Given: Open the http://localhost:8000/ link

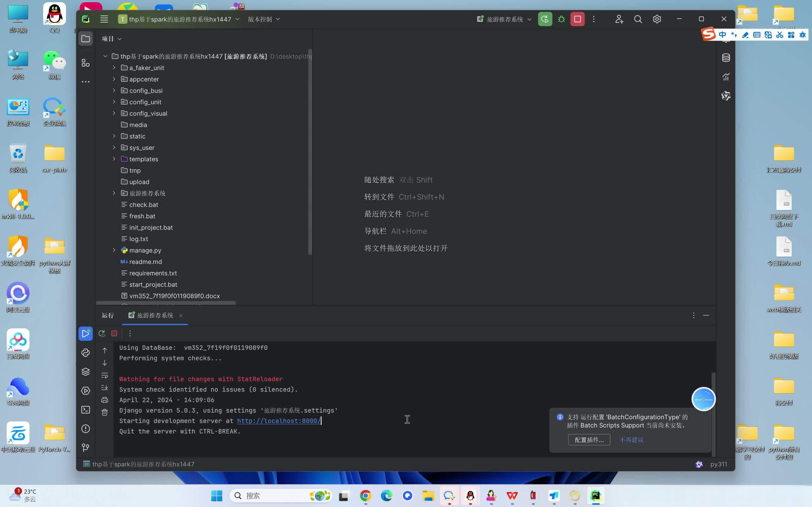Looking at the screenshot, I should [x=278, y=421].
